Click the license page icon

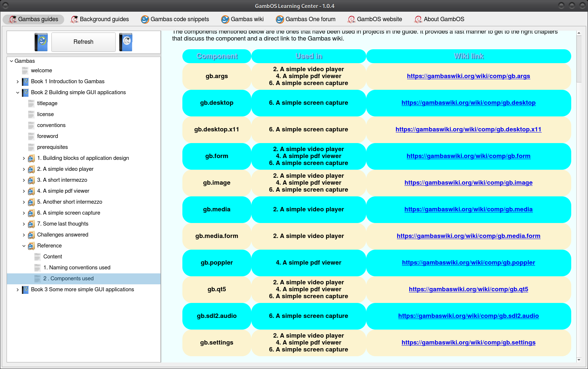click(x=31, y=114)
